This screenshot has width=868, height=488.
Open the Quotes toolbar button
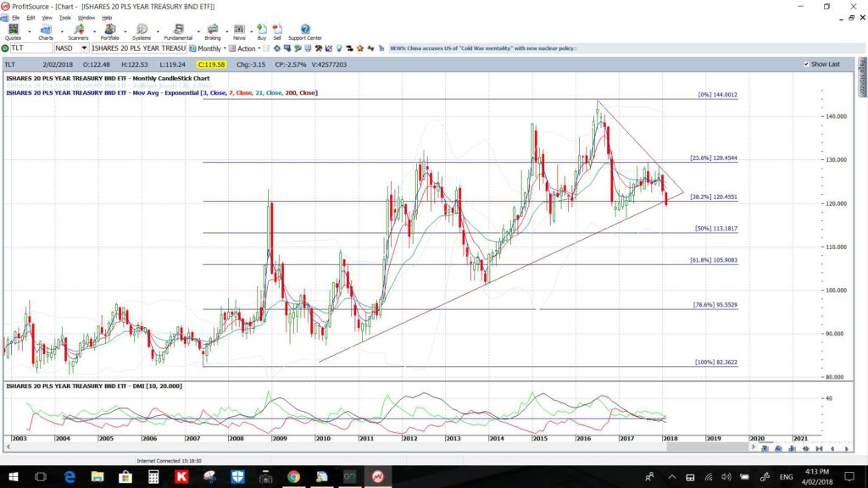(13, 32)
